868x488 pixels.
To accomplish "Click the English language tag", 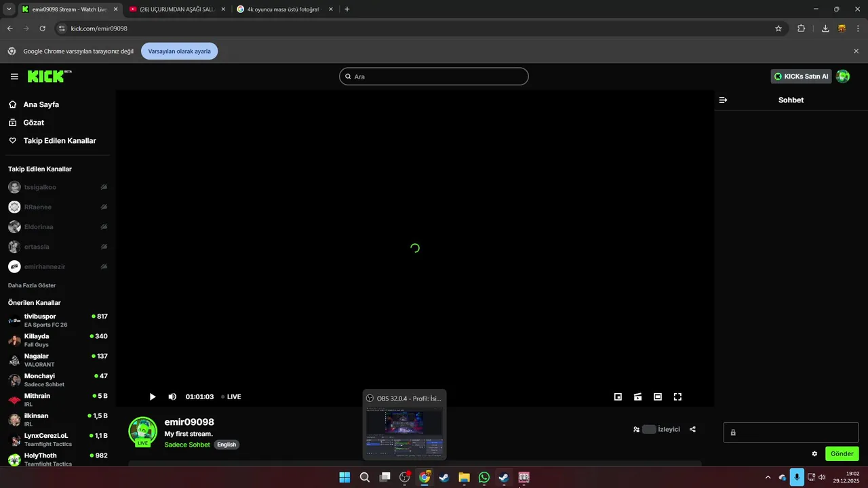I will click(226, 445).
